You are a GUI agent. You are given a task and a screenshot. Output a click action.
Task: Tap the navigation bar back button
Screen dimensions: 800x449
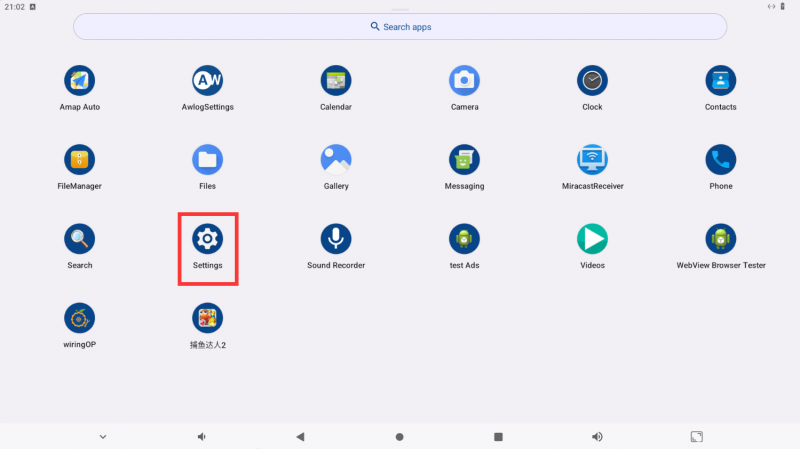301,437
